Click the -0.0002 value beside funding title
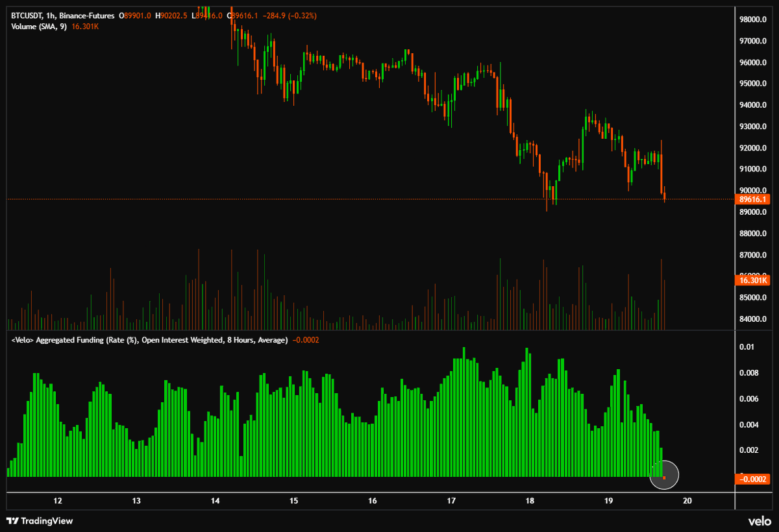 pos(306,340)
